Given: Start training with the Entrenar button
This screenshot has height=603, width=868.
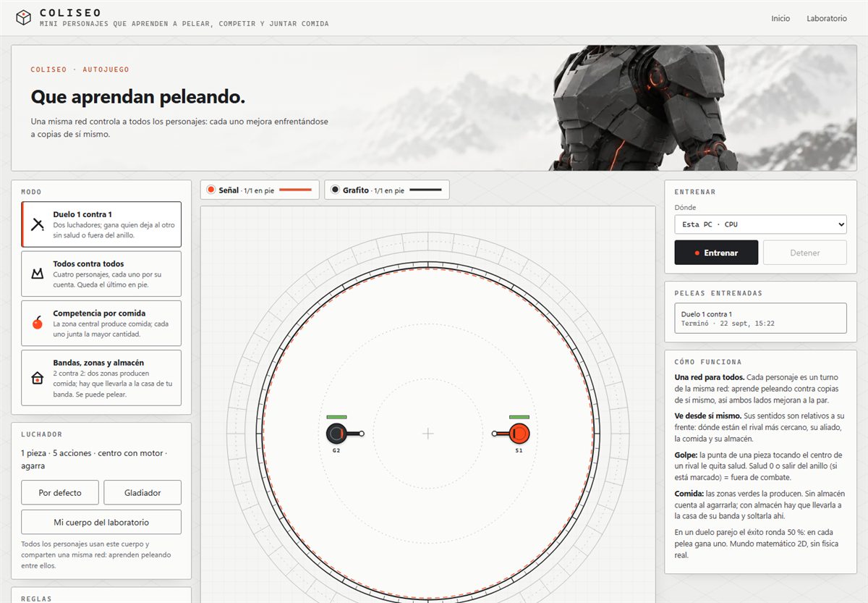Looking at the screenshot, I should click(716, 253).
